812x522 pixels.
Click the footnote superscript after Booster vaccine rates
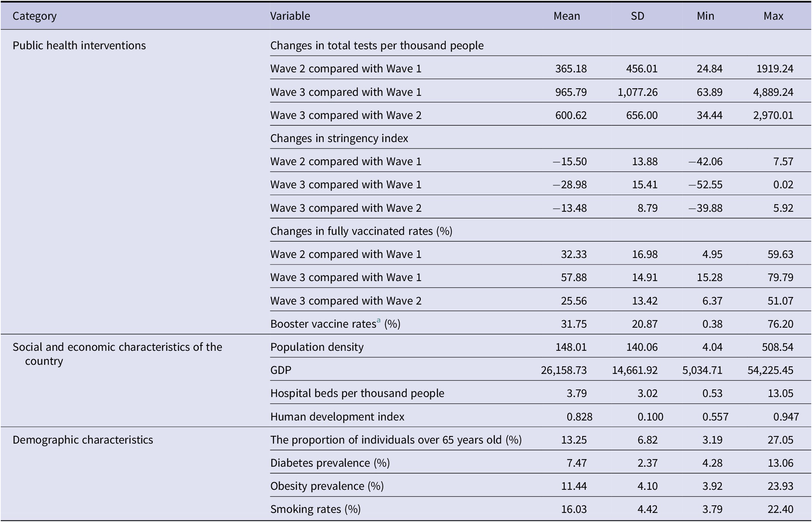coord(378,321)
